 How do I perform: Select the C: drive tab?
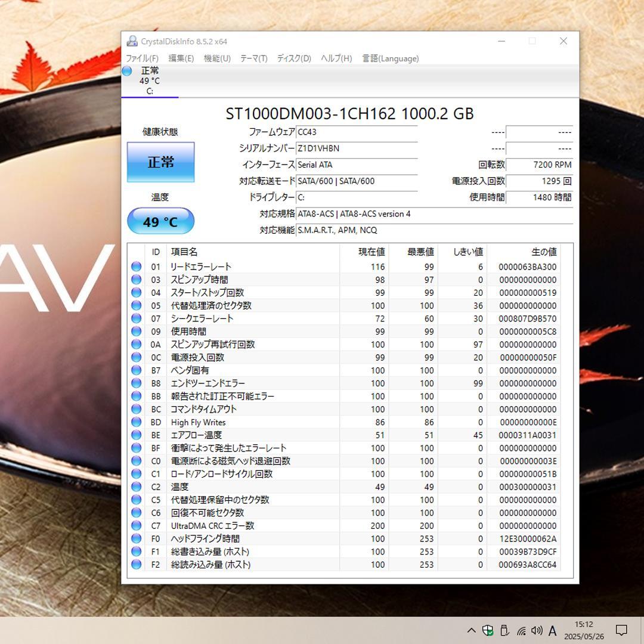(149, 82)
